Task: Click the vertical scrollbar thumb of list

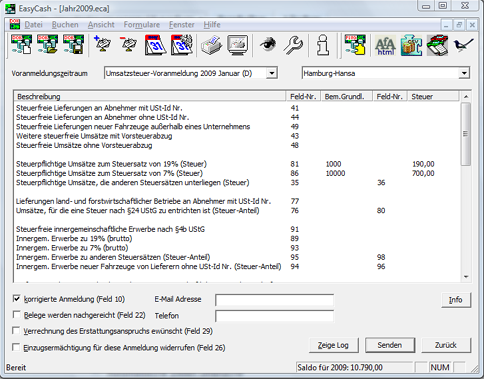Action: [x=466, y=134]
